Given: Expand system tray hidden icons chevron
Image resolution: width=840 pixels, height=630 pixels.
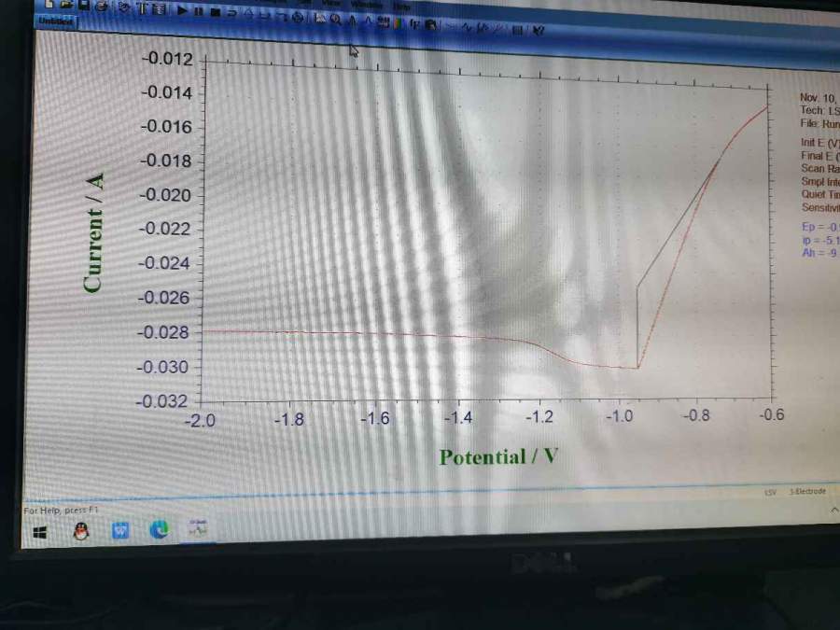Looking at the screenshot, I should click(x=833, y=510).
